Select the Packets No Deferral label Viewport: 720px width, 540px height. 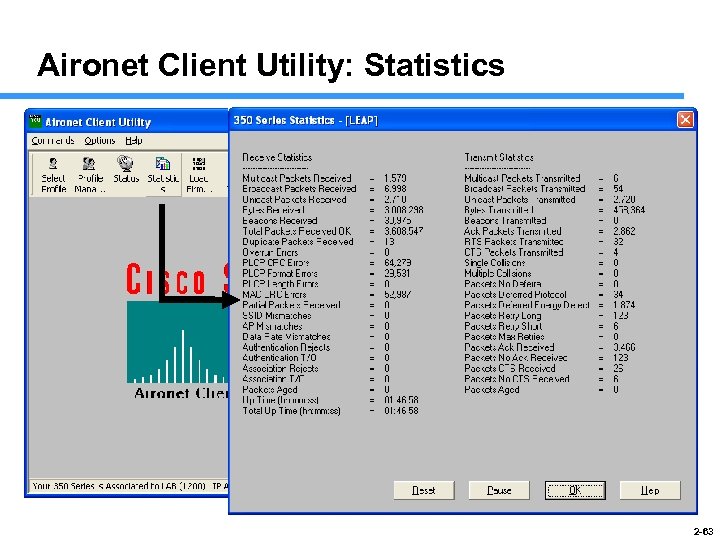click(502, 284)
